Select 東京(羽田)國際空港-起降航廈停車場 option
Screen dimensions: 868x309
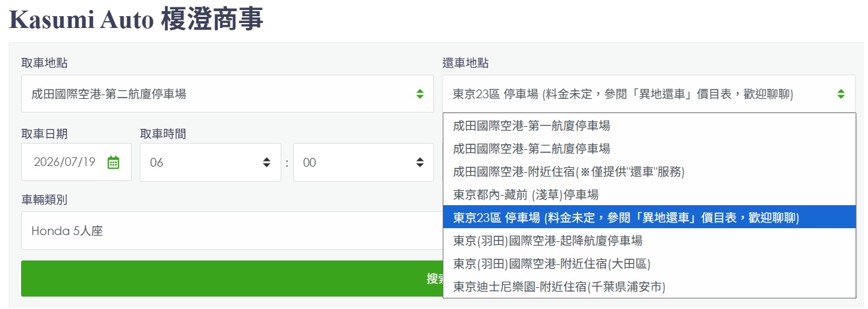pos(649,241)
